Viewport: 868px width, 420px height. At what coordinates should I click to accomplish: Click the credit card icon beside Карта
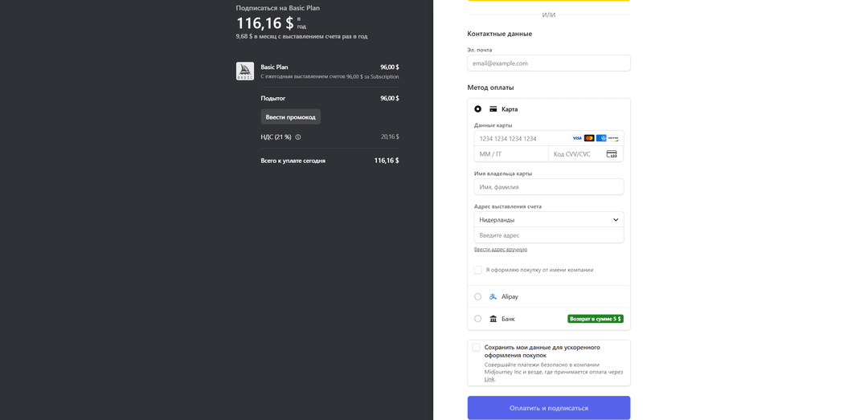pos(493,109)
